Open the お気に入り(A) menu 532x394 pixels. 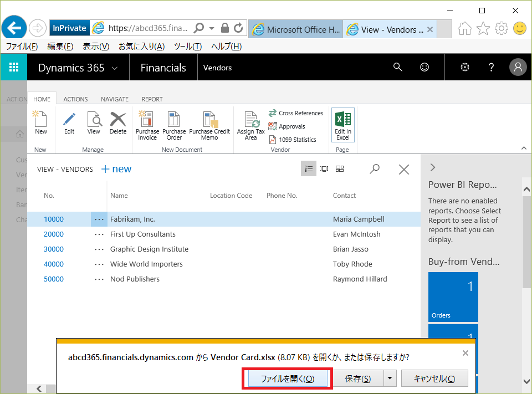tap(141, 47)
